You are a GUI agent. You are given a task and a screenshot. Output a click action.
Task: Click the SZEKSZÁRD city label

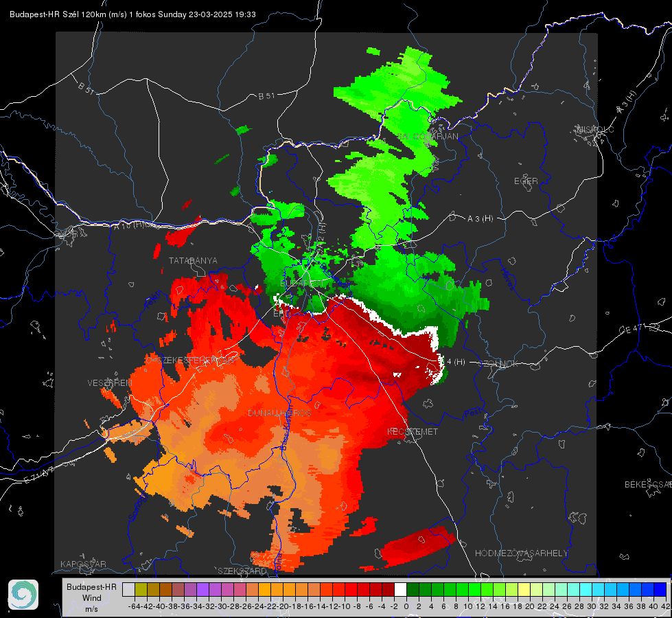(x=242, y=571)
